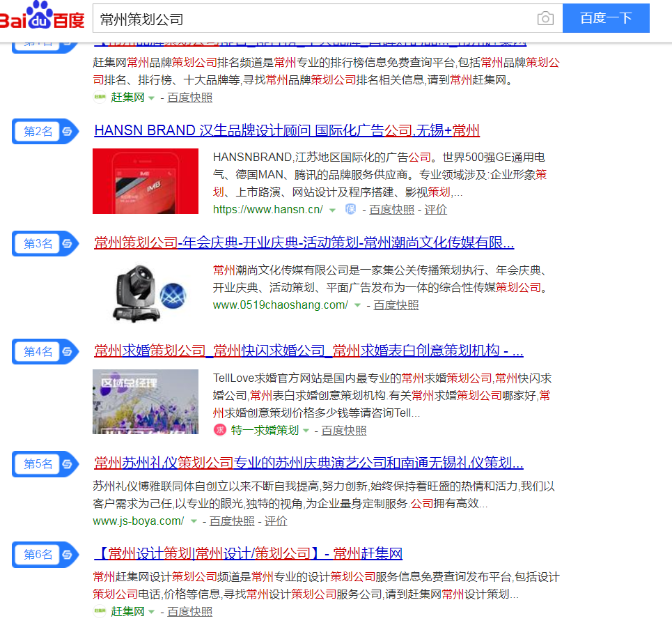Click HANSN red phone thumbnail
The image size is (672, 623).
pos(146,181)
